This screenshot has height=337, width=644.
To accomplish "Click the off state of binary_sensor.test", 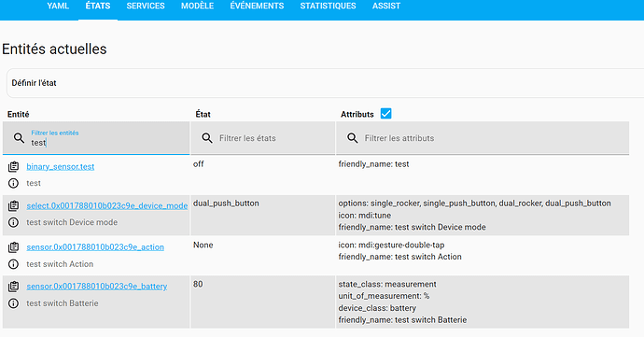I will [199, 164].
